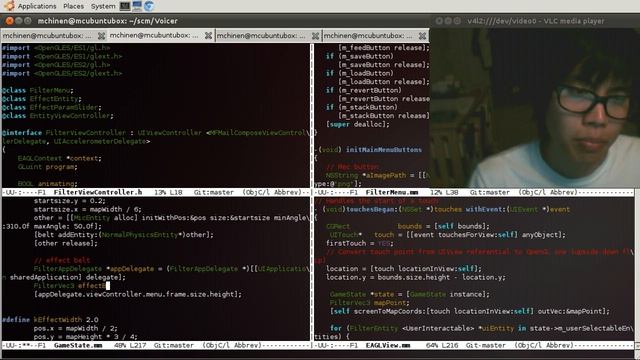Click 'Git:master' in the FilterViewController.h mode line
The height and width of the screenshot is (360, 640).
point(214,192)
